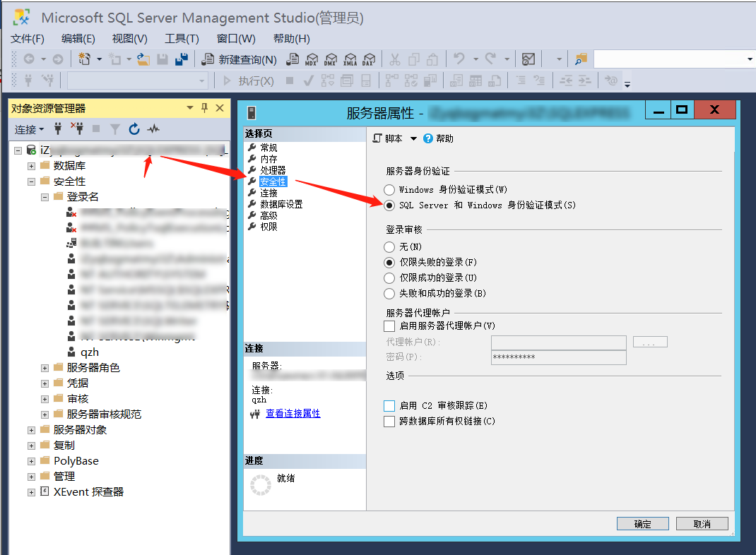Collapse the 登录名 (Logins) tree node
The image size is (756, 555).
tap(45, 197)
